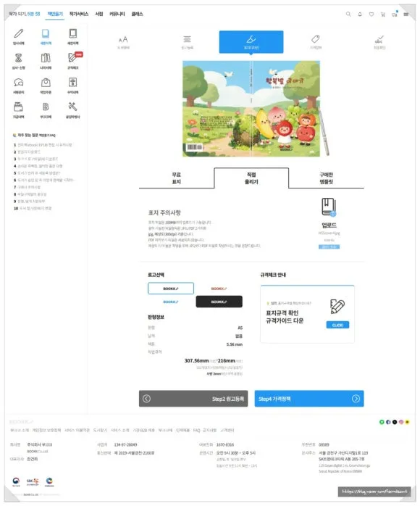Open the 커뮤니티 menu item

click(117, 14)
